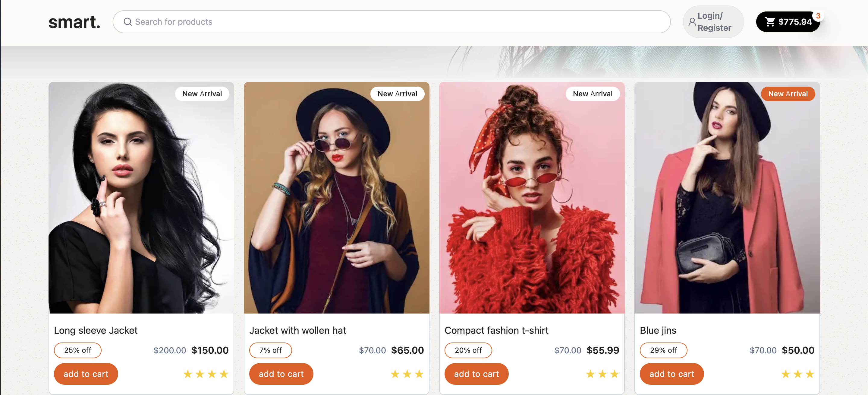Click last star of Jacket with wollen hat

click(x=419, y=374)
